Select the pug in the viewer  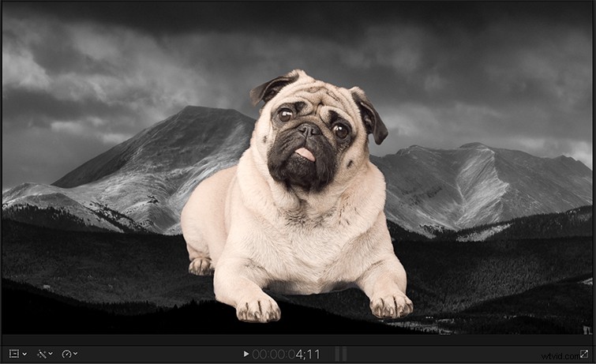click(x=298, y=197)
